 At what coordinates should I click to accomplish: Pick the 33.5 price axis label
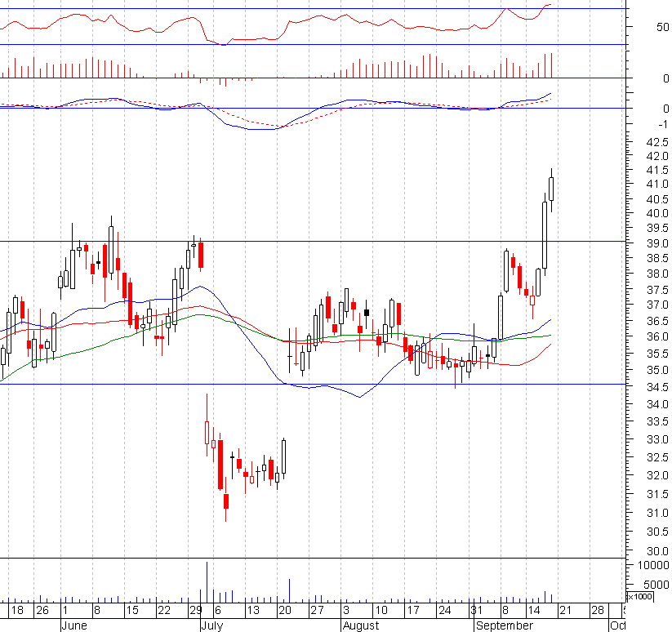pyautogui.click(x=657, y=421)
